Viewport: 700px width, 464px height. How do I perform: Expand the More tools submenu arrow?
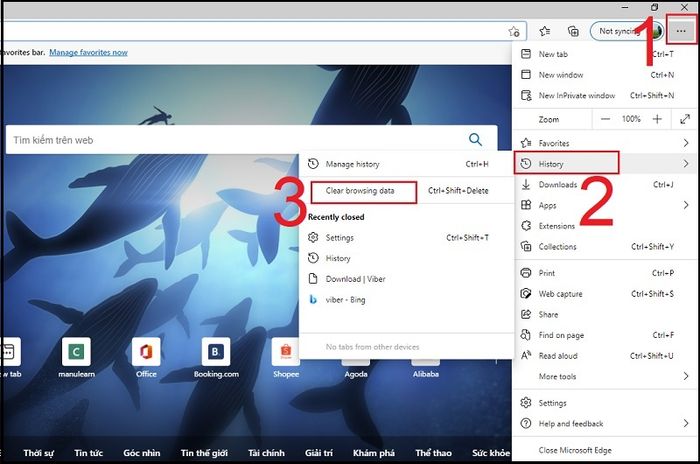(686, 376)
